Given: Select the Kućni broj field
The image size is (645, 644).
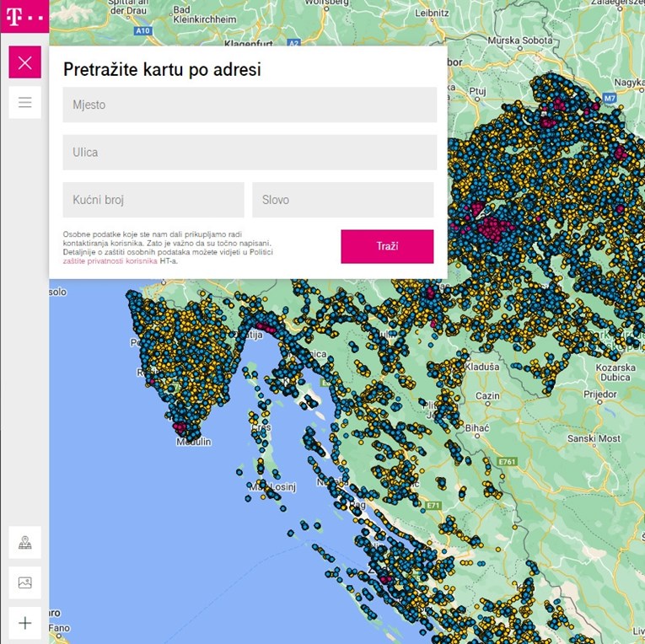Looking at the screenshot, I should coord(153,200).
